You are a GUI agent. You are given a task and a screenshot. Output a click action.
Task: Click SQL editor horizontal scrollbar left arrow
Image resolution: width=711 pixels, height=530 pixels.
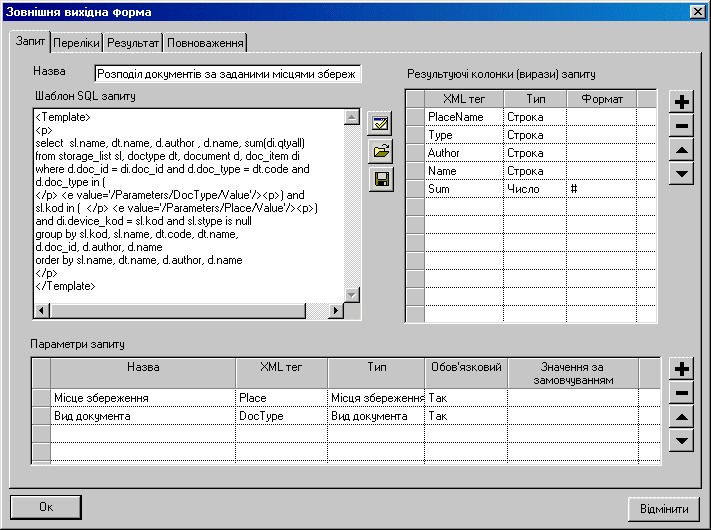tap(42, 311)
